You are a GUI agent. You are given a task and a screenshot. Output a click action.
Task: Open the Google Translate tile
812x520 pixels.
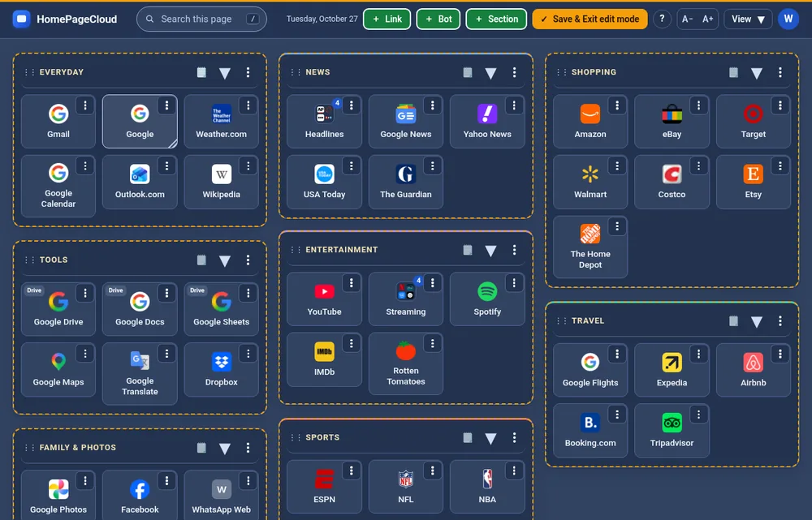pos(140,374)
